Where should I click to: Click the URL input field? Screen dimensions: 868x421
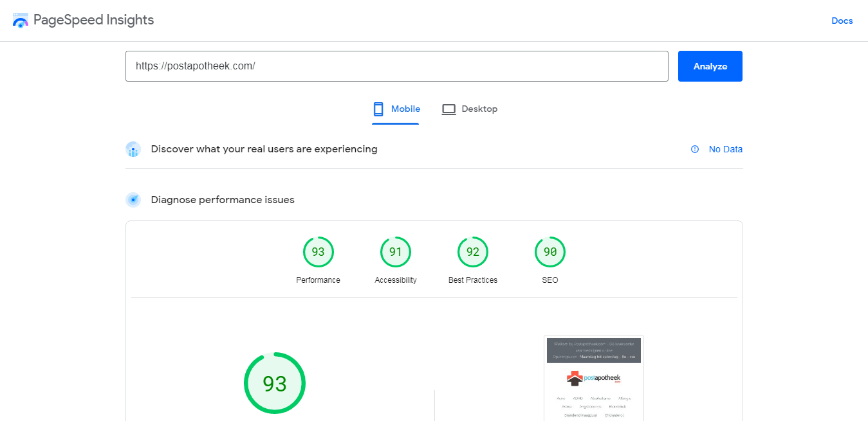(396, 66)
